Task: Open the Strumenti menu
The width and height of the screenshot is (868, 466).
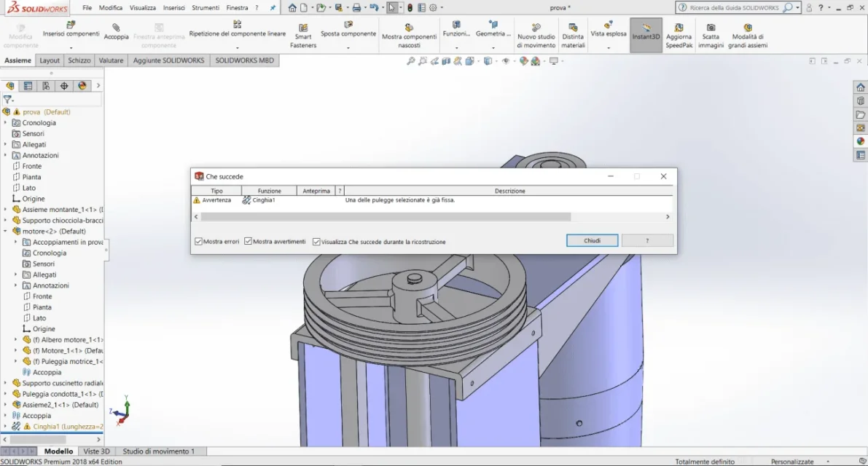Action: 206,8
